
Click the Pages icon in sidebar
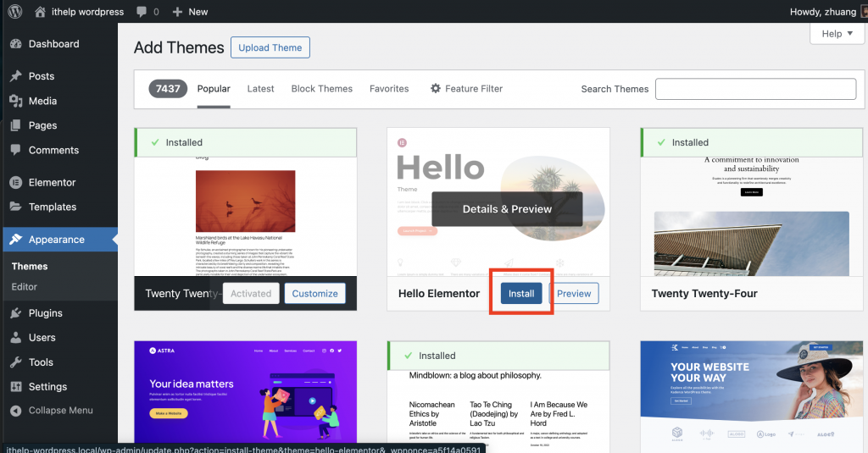click(16, 125)
